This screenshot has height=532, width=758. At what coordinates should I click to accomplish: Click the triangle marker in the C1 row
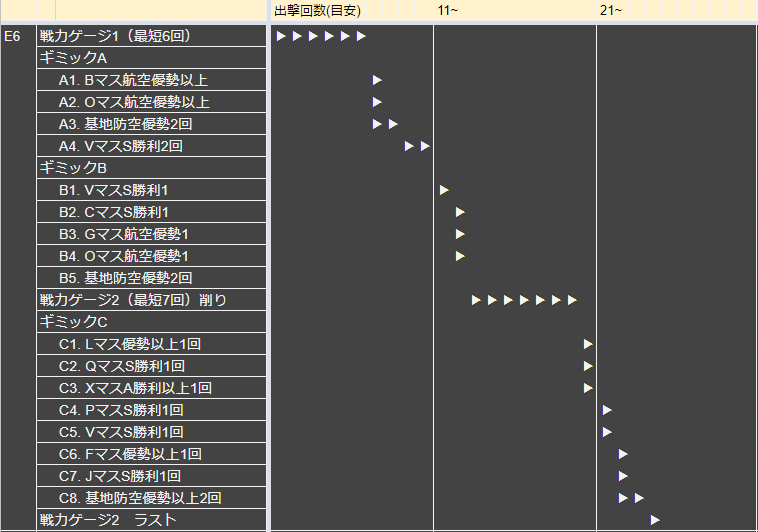click(588, 344)
